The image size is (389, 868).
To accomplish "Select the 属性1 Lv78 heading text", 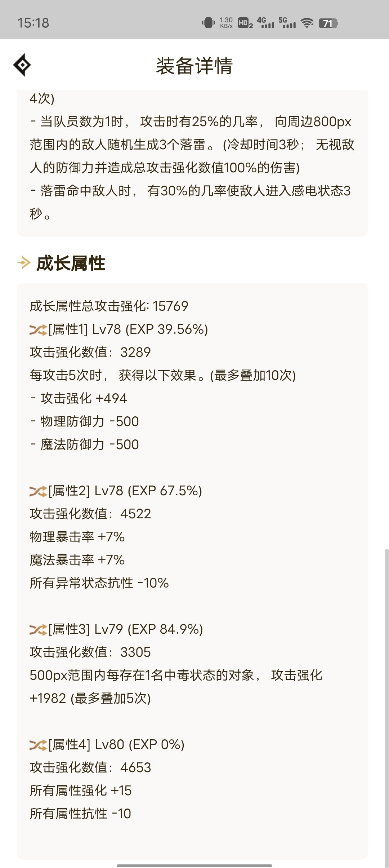I will [x=128, y=329].
